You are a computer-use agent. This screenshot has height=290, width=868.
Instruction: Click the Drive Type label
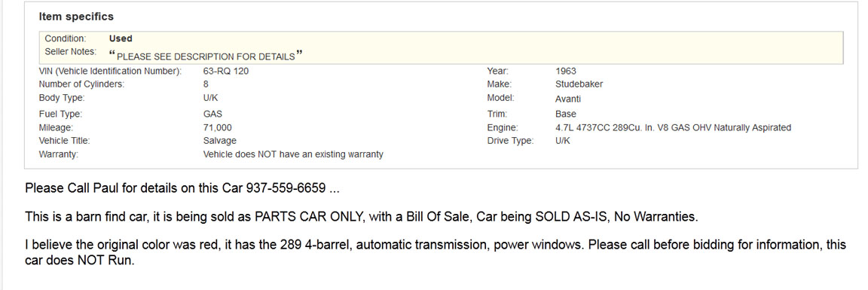click(510, 141)
